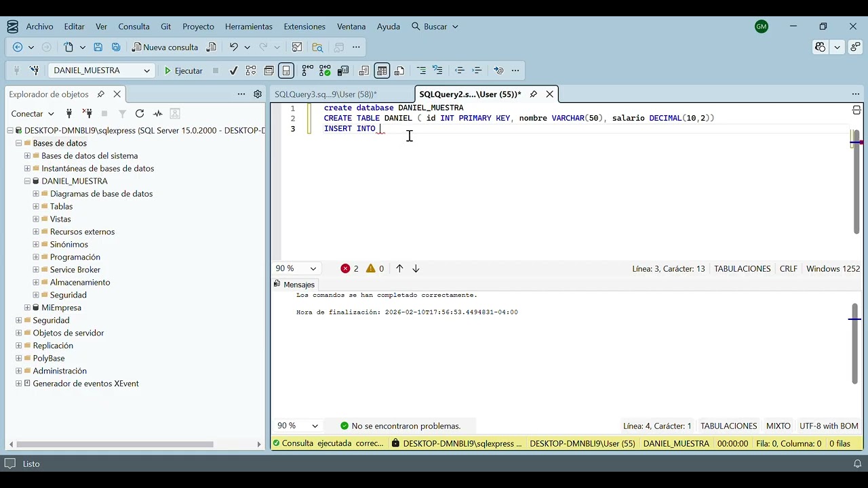This screenshot has width=868, height=488.
Task: Display the estimated execution plan icon
Action: click(251, 70)
